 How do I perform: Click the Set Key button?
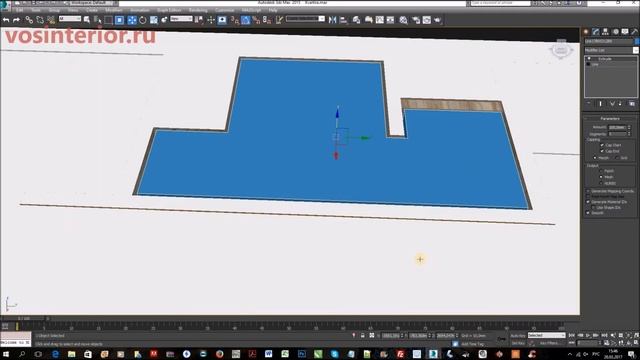(518, 343)
